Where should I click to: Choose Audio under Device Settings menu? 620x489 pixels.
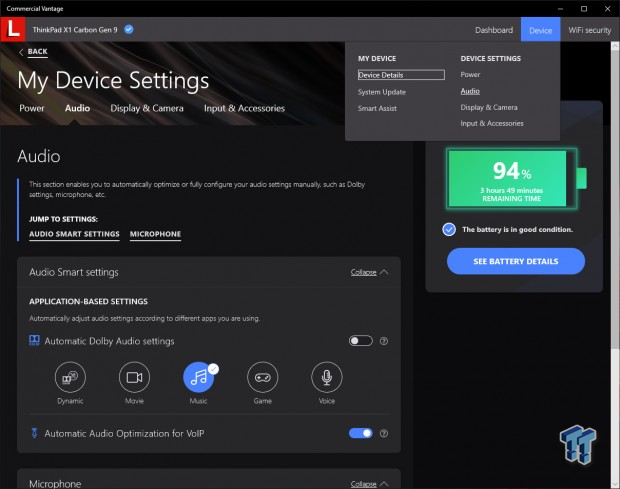coord(470,91)
